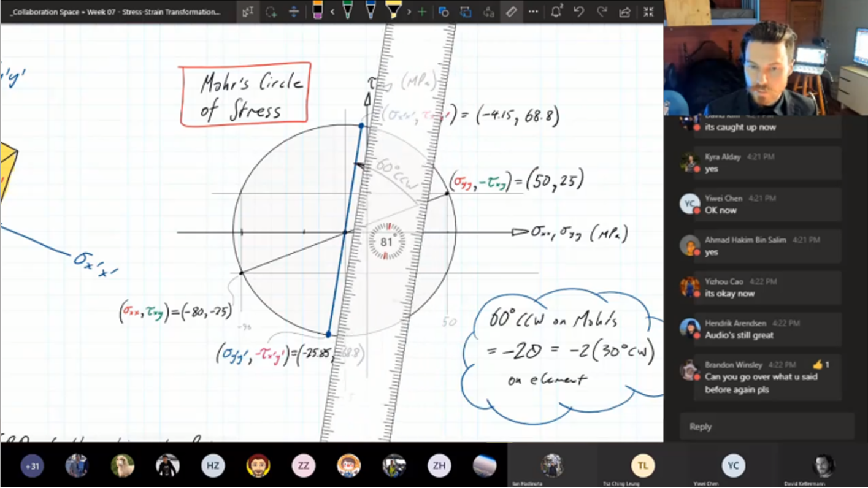Toggle full screen collapse arrows
Screen dimensions: 868x488
[x=648, y=12]
